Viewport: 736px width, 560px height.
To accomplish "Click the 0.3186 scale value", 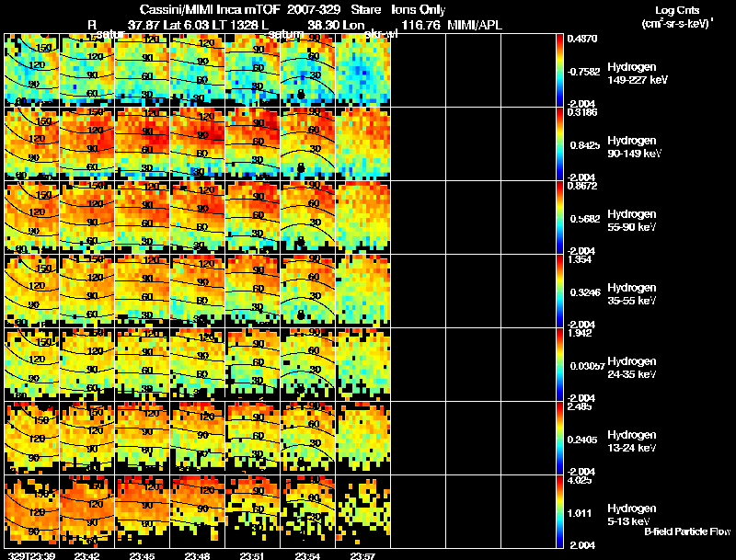I will pyautogui.click(x=582, y=112).
